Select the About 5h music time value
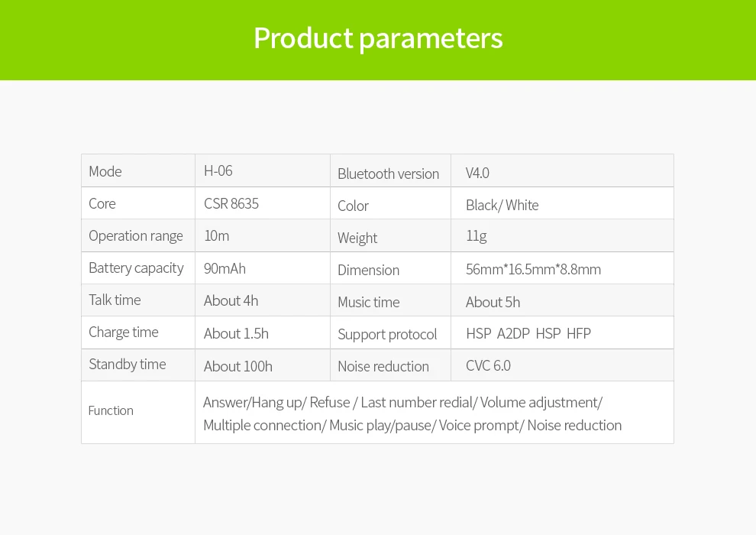 [x=493, y=302]
